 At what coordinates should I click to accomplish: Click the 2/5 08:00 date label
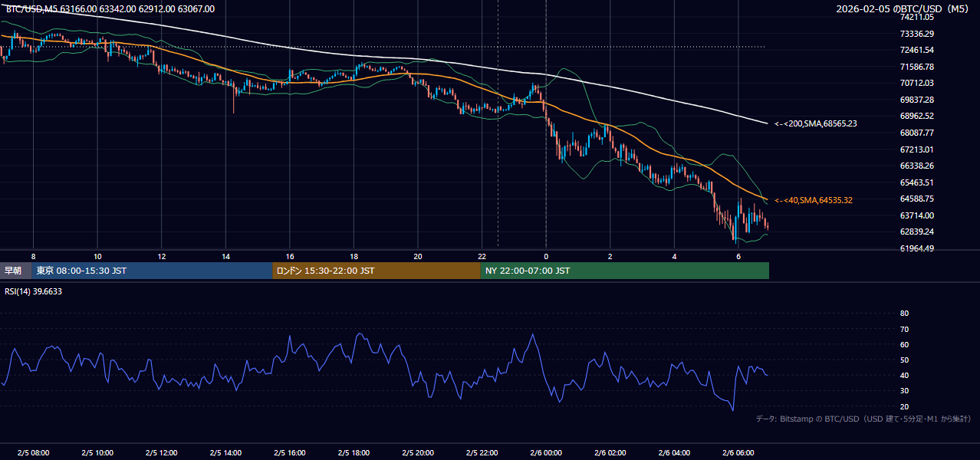(33, 453)
